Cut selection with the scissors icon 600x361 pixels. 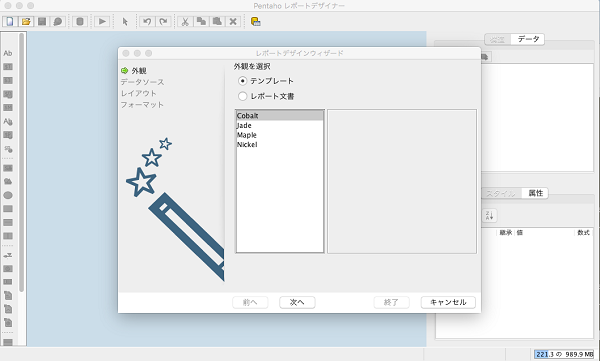[x=185, y=21]
